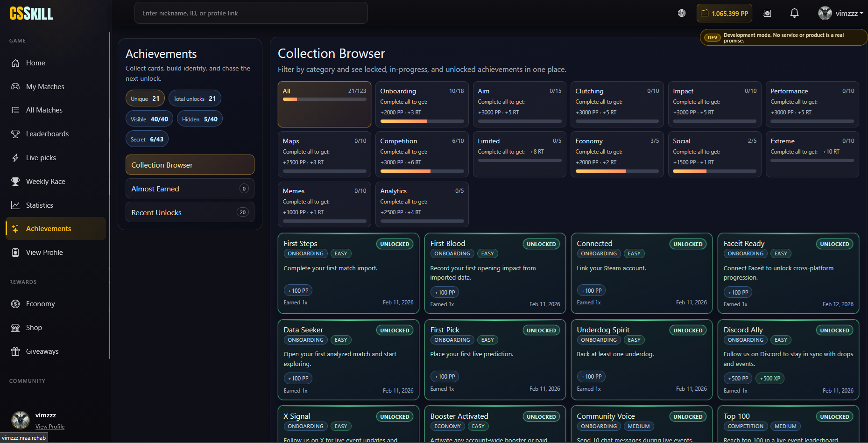Image resolution: width=868 pixels, height=443 pixels.
Task: Open View Profile link at the bottom left
Action: tap(50, 426)
